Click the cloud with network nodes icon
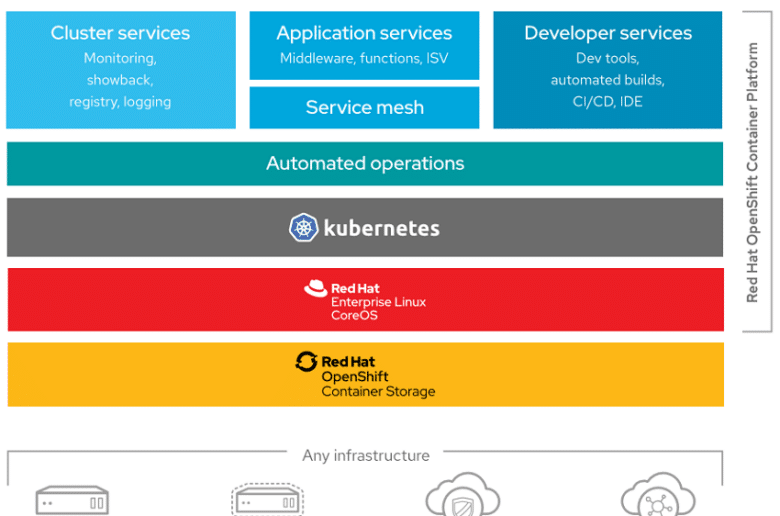 658,495
